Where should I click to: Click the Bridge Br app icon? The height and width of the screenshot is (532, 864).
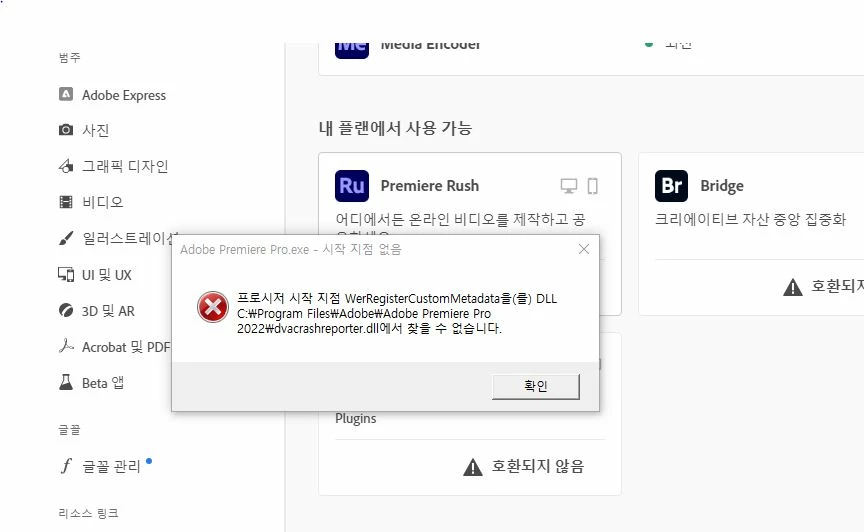(671, 186)
